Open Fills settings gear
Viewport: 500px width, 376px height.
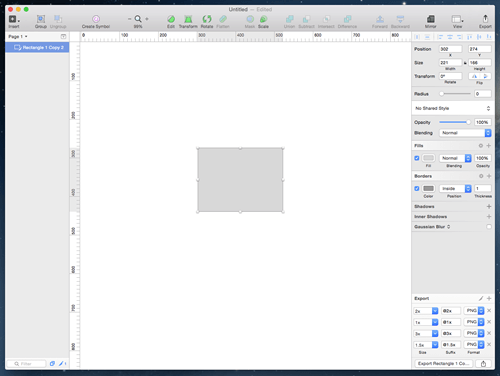pos(481,146)
